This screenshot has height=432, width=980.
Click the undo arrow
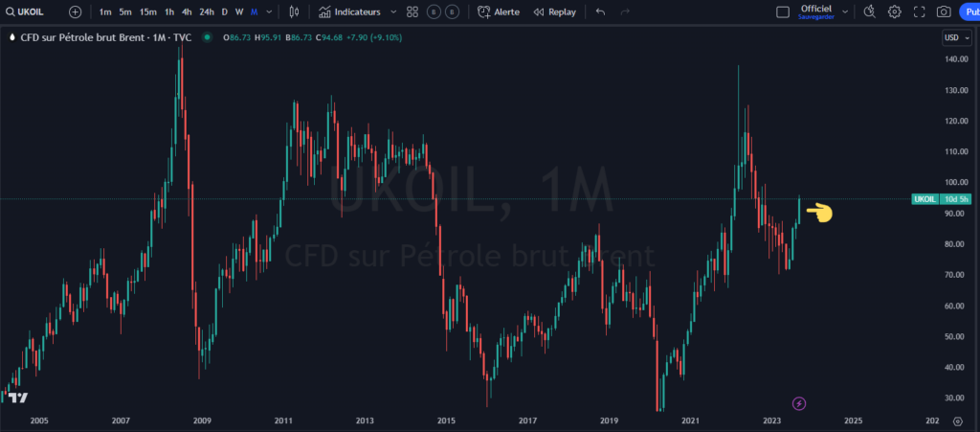click(600, 11)
